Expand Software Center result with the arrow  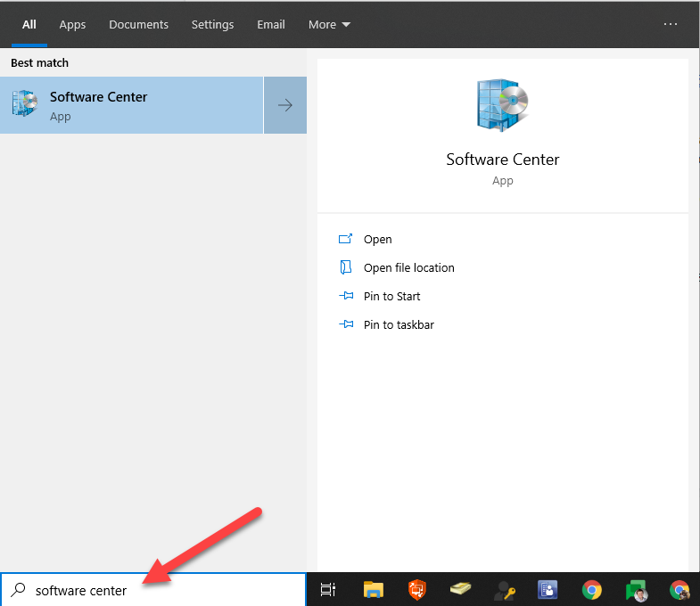point(285,105)
